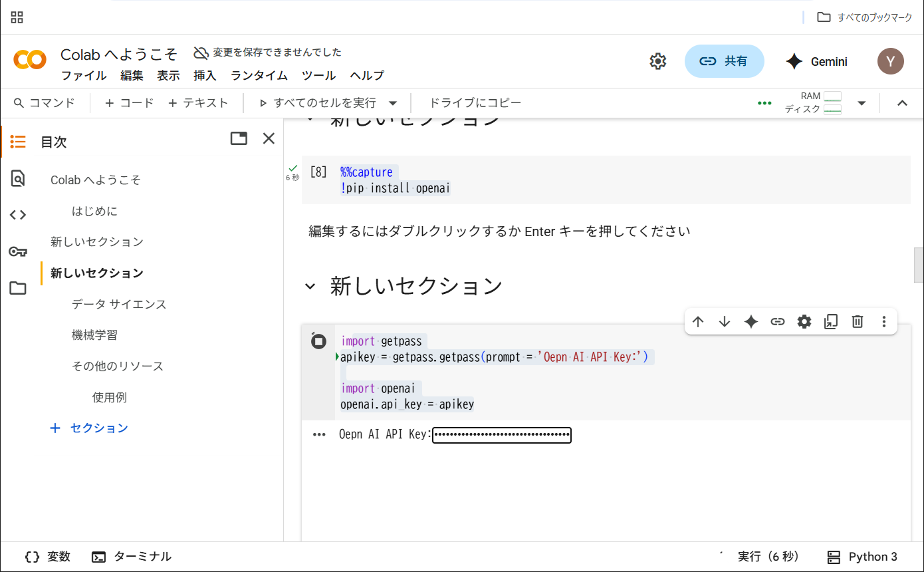
Task: Open the Files folder icon in sidebar
Action: tap(18, 288)
